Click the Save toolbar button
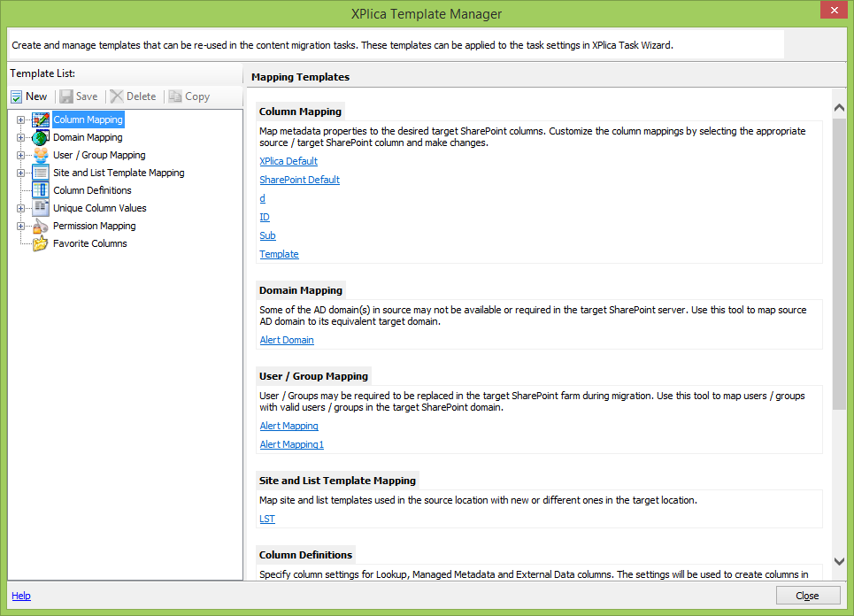 click(79, 96)
